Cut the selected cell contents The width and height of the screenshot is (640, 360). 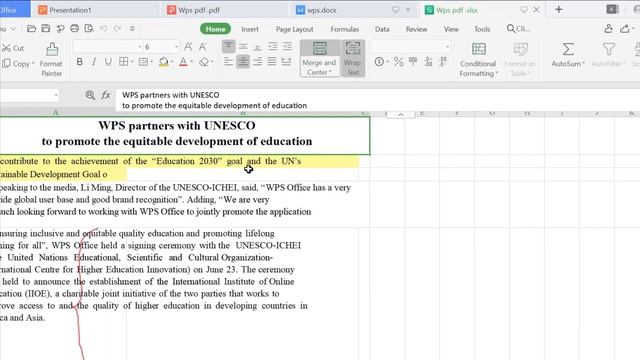click(x=13, y=48)
